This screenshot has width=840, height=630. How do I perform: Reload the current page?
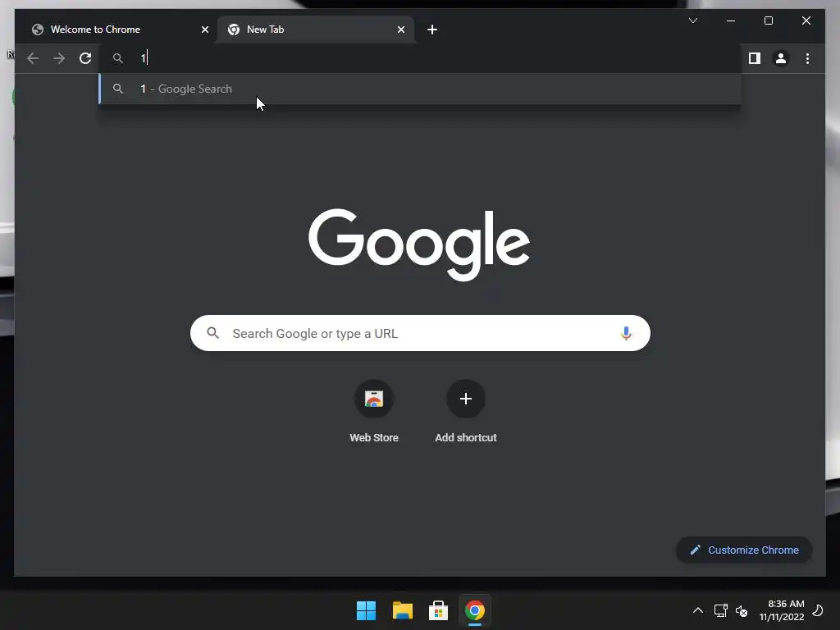[x=85, y=58]
